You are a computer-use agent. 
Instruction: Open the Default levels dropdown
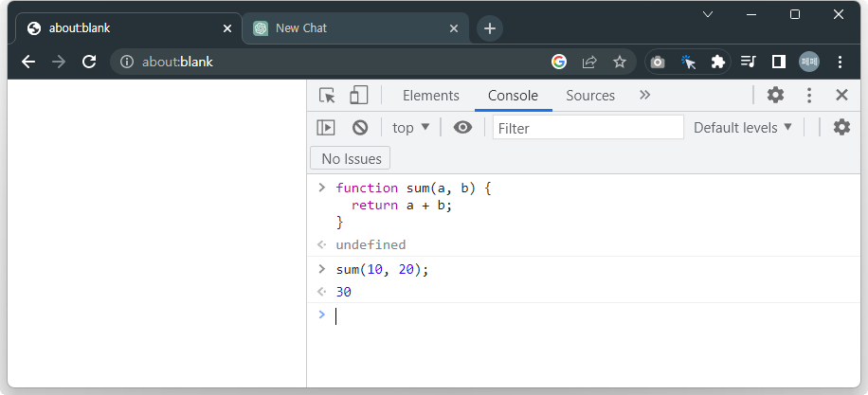click(743, 128)
